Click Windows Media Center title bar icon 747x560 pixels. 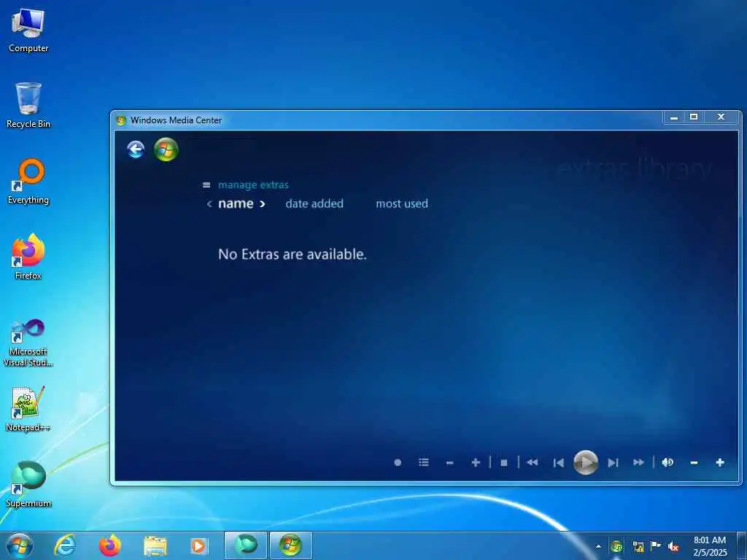click(121, 120)
